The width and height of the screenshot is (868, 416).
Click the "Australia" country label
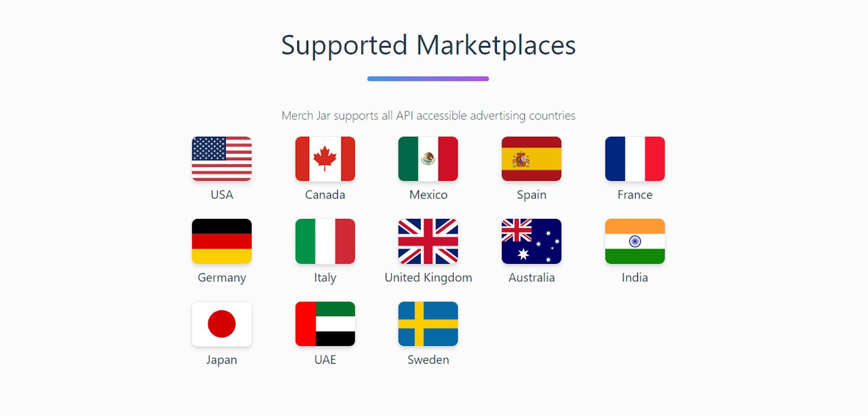coord(532,278)
